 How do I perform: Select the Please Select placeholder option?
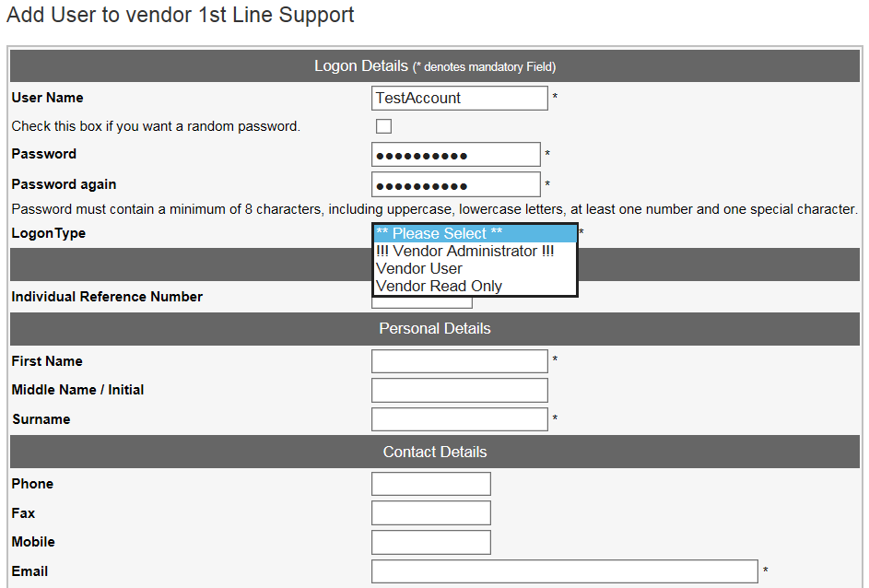point(440,233)
